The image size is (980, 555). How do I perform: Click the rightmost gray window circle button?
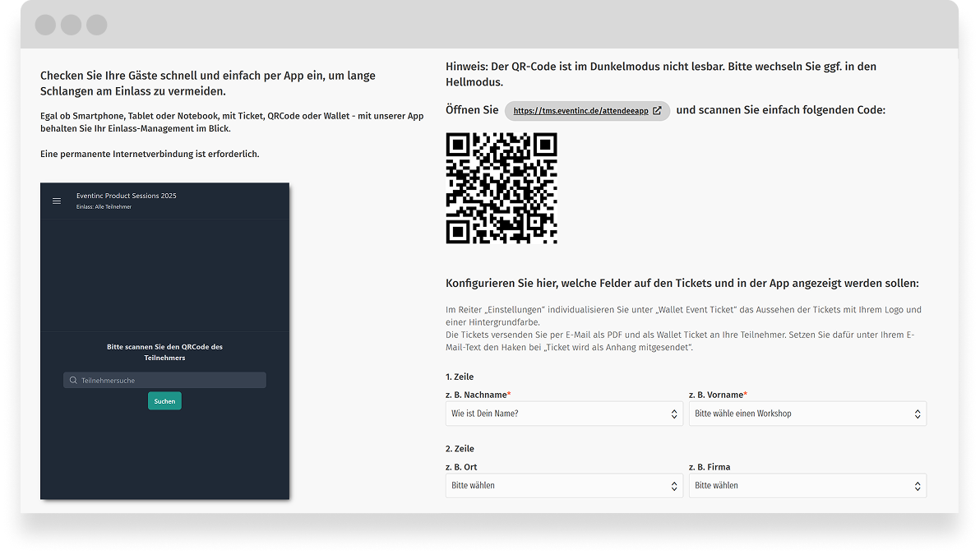pos(97,25)
